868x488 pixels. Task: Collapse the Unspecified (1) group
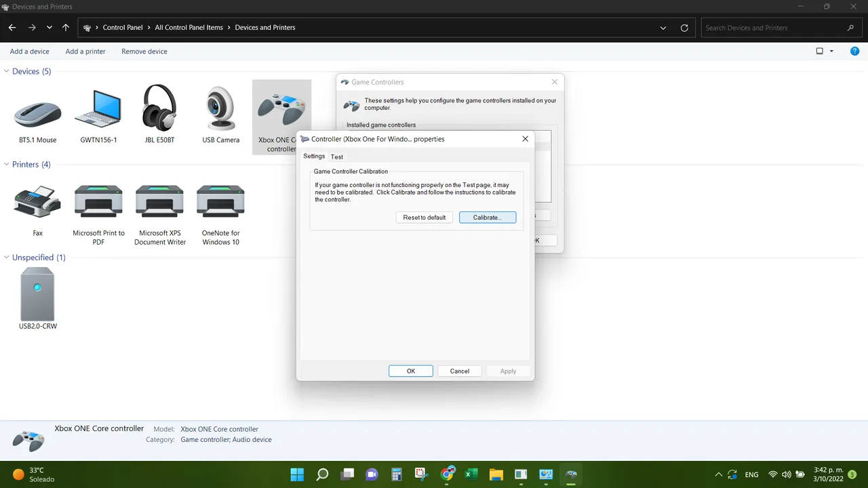tap(7, 258)
